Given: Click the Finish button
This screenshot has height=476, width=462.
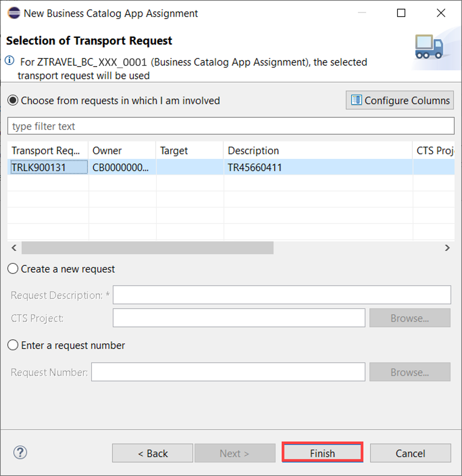Looking at the screenshot, I should pos(322,453).
